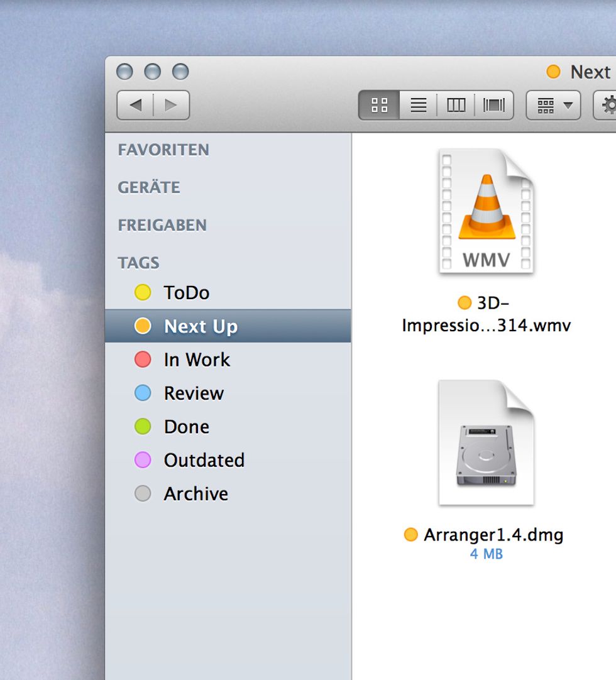Go forward with the right arrow button

point(172,105)
